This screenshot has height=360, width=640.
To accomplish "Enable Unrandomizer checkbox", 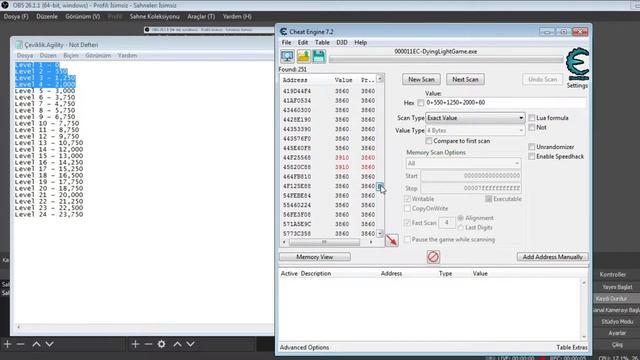I will click(531, 147).
